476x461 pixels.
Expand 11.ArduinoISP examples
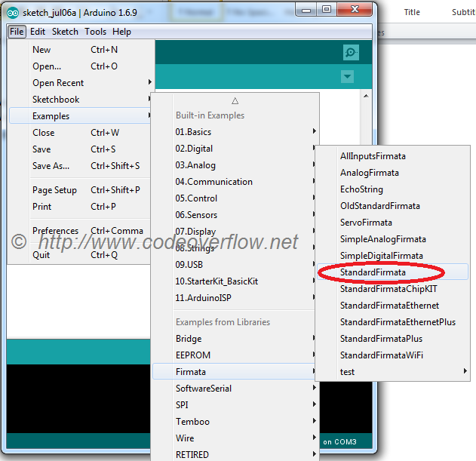[x=235, y=297]
